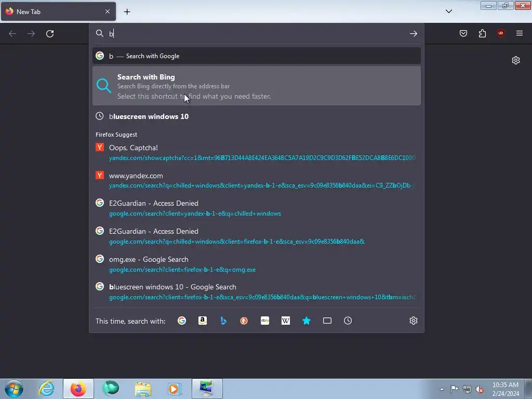Image resolution: width=532 pixels, height=399 pixels.
Task: Open the www.yandex.com suggestion
Action: (257, 180)
